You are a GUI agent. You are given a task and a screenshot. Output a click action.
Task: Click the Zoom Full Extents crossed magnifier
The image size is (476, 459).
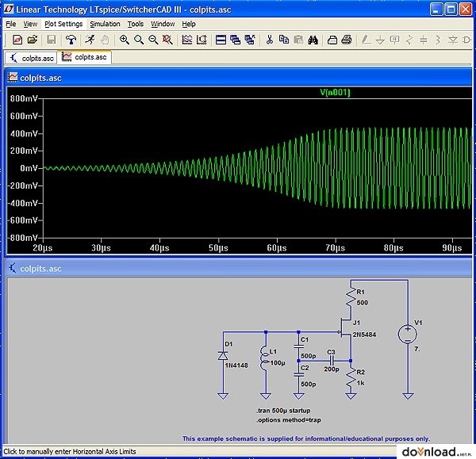click(167, 40)
